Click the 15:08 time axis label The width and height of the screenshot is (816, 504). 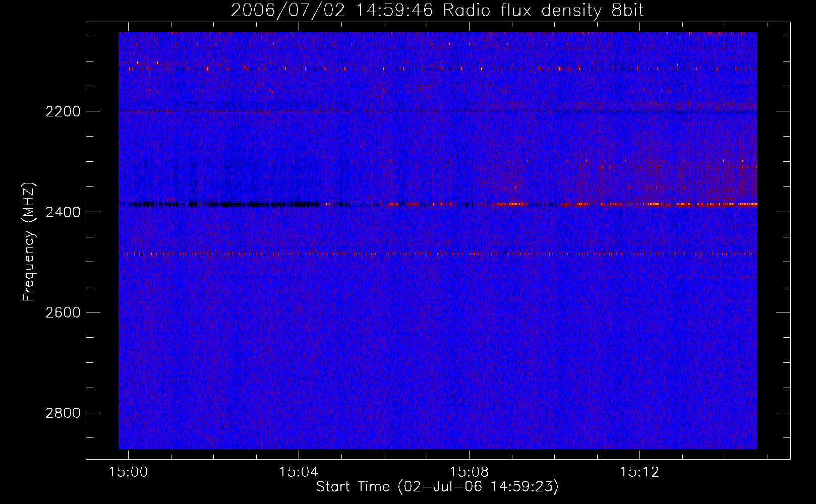pos(469,472)
